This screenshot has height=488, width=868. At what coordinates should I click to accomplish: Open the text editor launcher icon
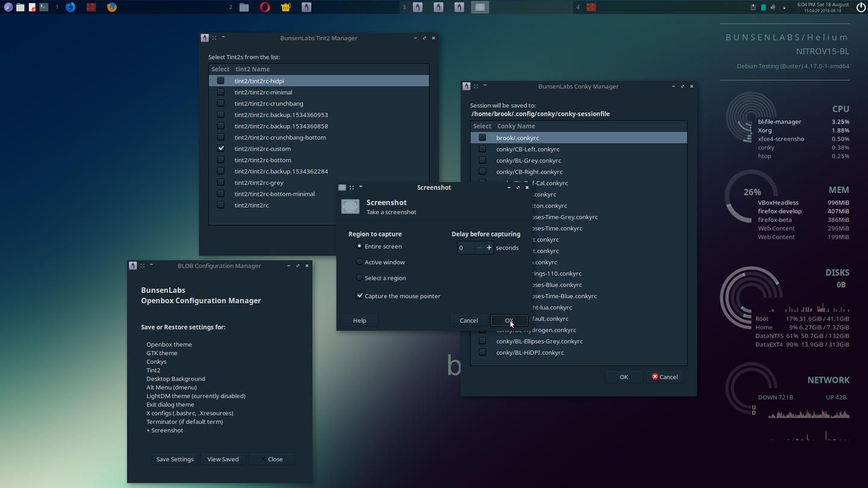point(33,7)
